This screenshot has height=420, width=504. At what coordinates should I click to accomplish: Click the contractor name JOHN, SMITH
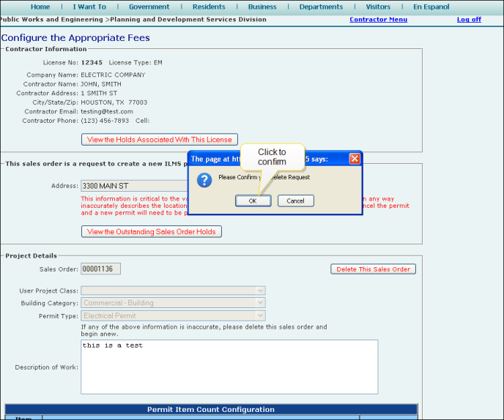point(101,84)
